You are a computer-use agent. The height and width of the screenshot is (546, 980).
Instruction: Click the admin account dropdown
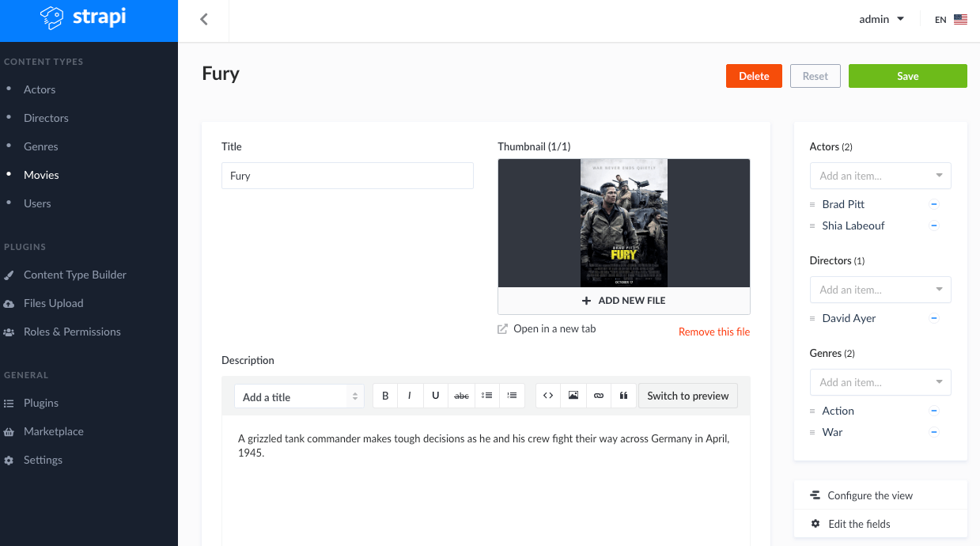click(880, 18)
